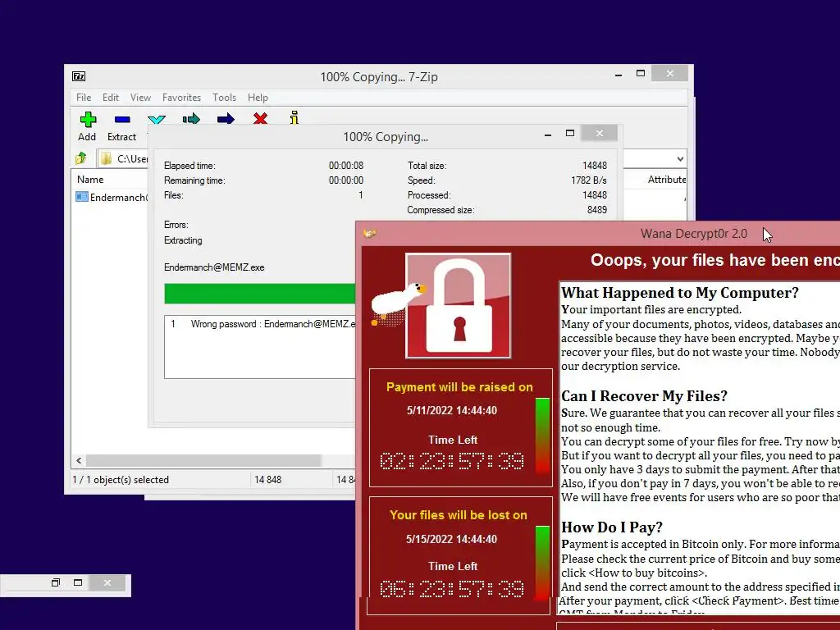The width and height of the screenshot is (840, 630).
Task: Click 'Your files will be lost on' label
Action: point(459,515)
